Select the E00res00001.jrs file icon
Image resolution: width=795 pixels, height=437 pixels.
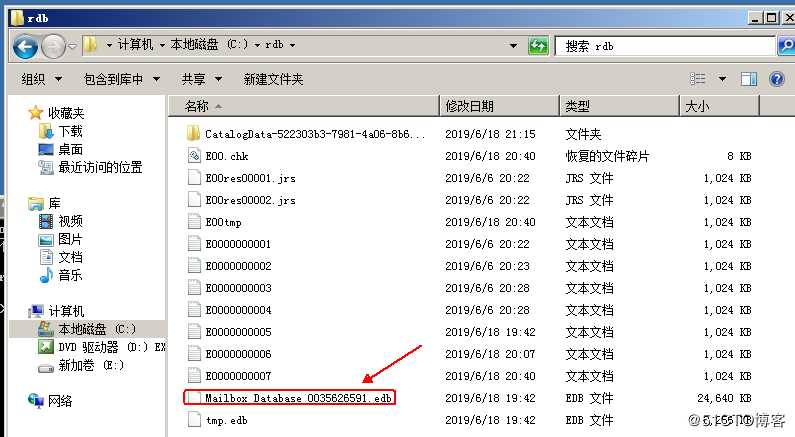pos(194,177)
